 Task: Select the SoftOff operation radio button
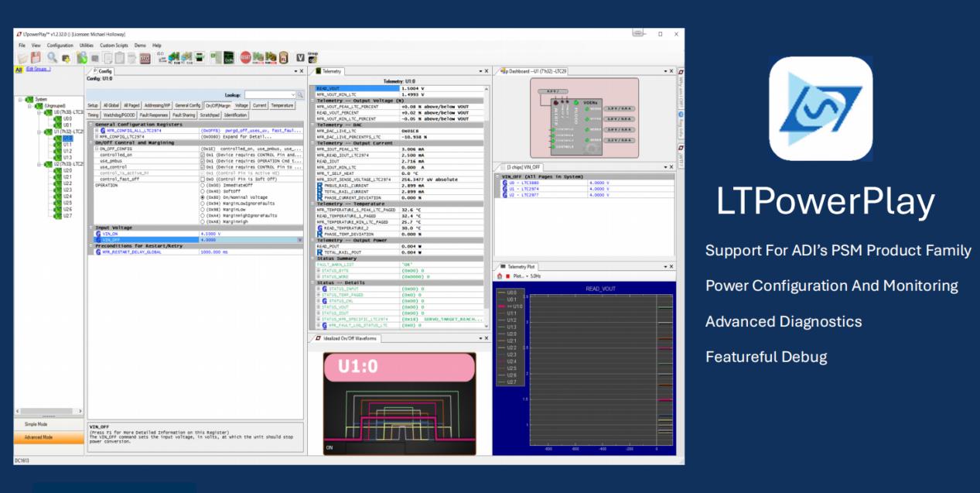203,191
